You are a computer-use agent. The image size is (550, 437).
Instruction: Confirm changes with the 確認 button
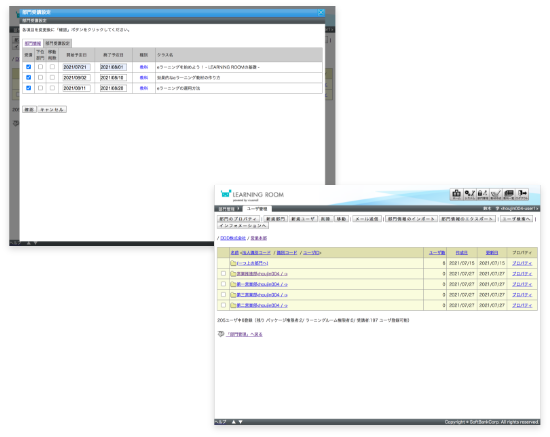point(29,109)
